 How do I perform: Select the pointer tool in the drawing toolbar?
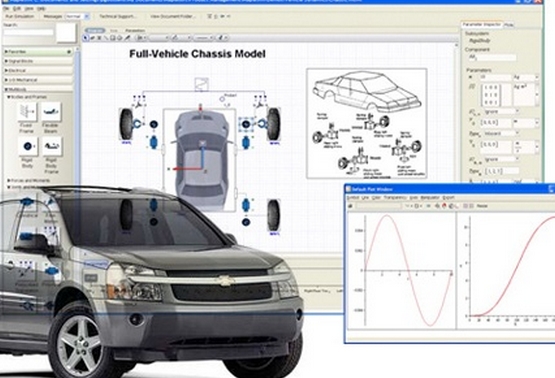pyautogui.click(x=86, y=38)
